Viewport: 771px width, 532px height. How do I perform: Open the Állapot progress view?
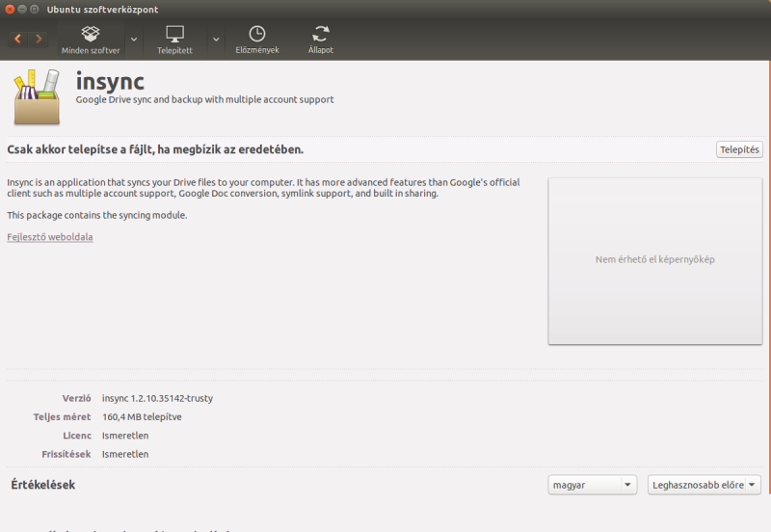pyautogui.click(x=321, y=40)
